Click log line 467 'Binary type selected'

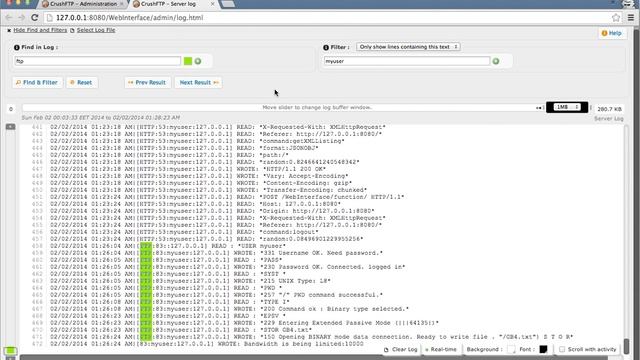click(229, 309)
